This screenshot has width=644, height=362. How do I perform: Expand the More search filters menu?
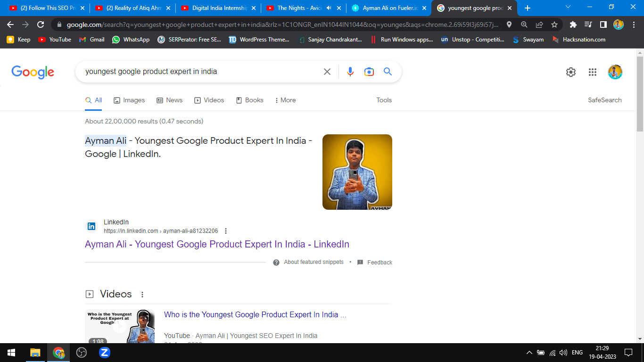pos(285,100)
